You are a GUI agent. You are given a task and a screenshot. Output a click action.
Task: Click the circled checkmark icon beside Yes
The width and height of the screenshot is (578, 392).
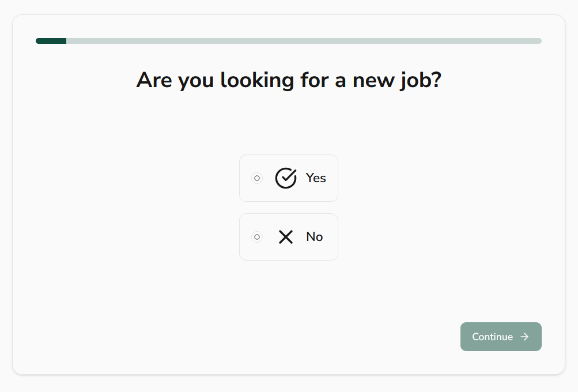(x=286, y=178)
